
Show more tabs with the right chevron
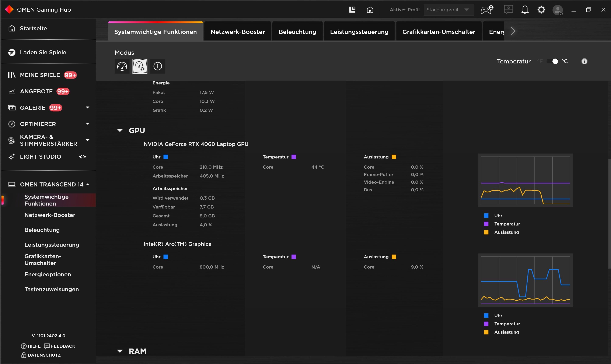(513, 31)
